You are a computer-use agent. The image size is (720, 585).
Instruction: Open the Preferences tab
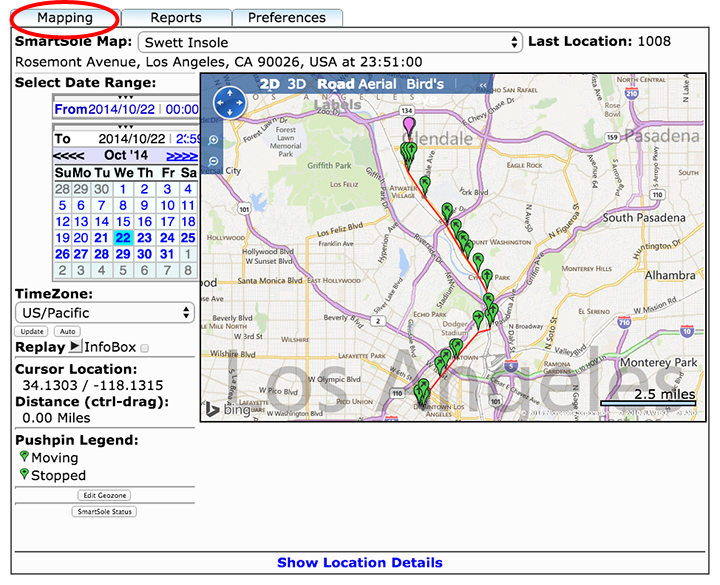pos(287,18)
